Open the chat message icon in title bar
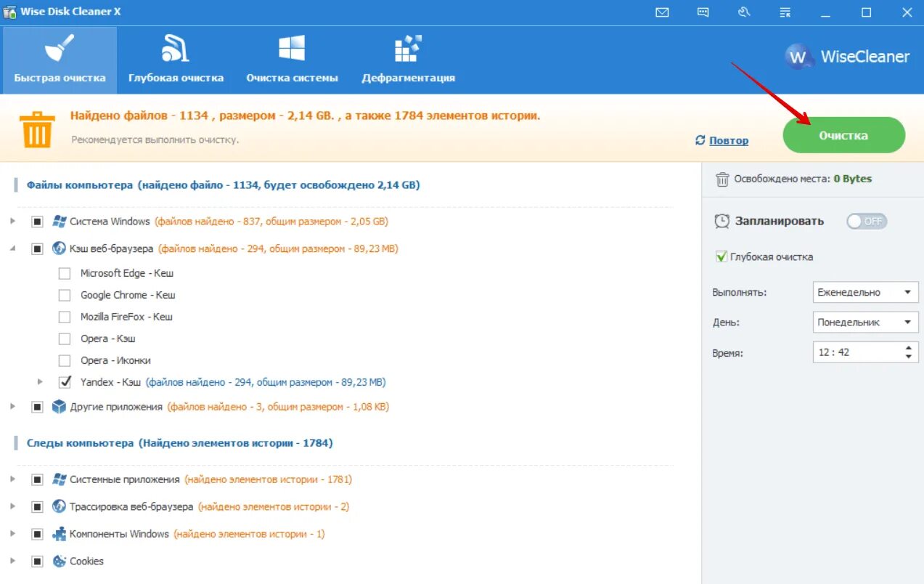 click(x=703, y=12)
